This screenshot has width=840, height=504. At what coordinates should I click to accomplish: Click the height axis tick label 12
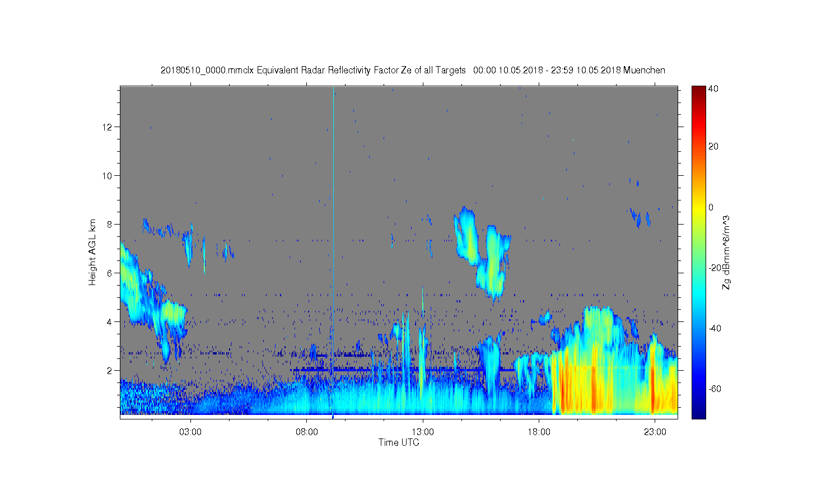click(108, 127)
